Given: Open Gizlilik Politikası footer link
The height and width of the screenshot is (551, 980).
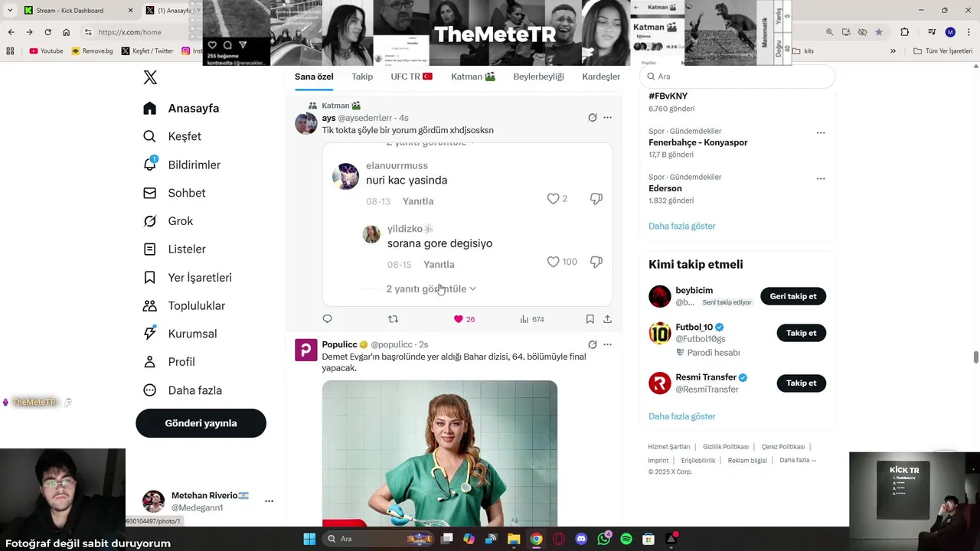Looking at the screenshot, I should click(x=726, y=447).
